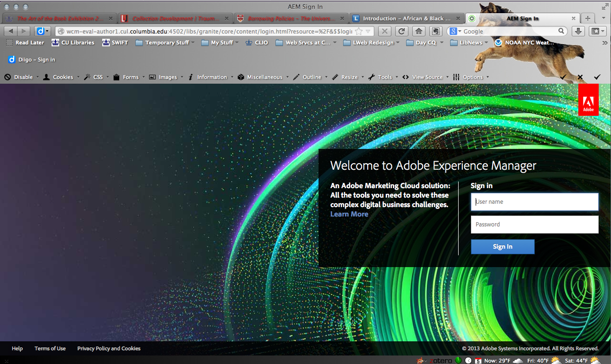Show more bookmarks with the double chevron

pos(604,43)
